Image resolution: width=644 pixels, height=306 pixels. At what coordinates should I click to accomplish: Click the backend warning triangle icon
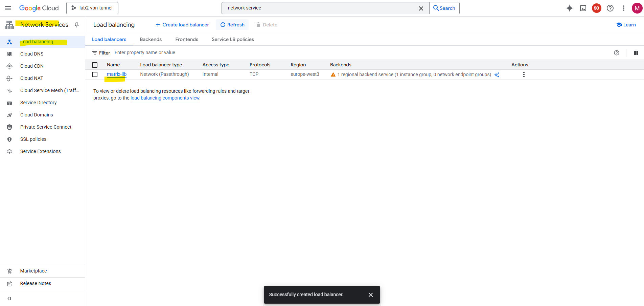pos(333,74)
